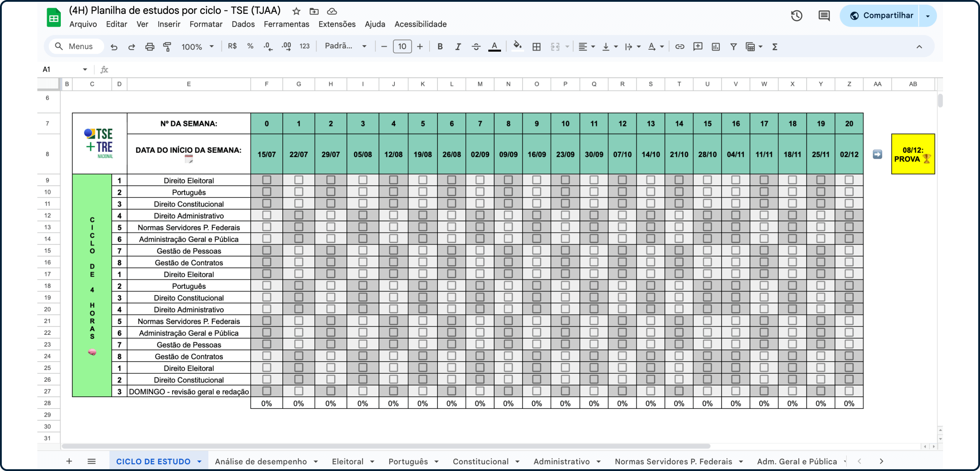Click the text color underline A
This screenshot has height=471, width=980.
(494, 47)
